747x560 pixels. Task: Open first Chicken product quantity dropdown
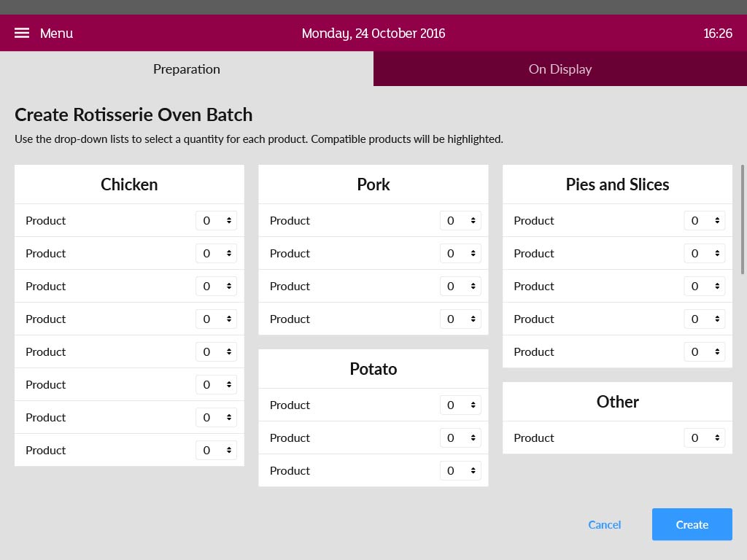pos(216,220)
